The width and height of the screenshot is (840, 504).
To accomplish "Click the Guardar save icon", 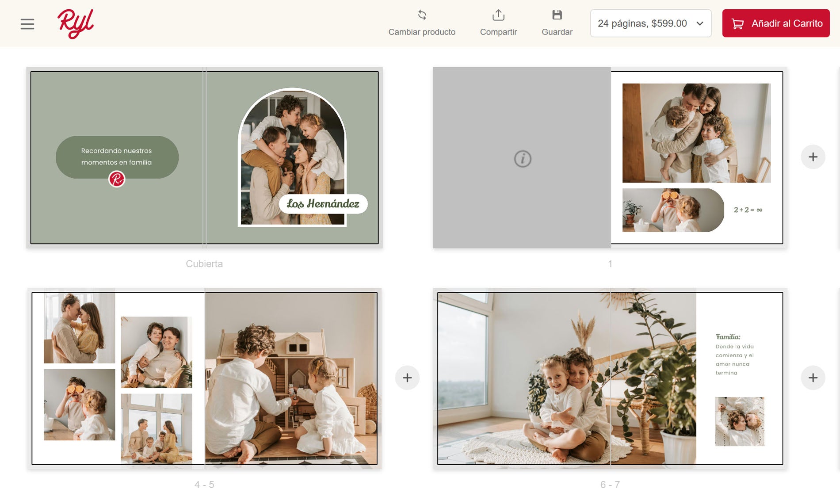I will coord(557,15).
